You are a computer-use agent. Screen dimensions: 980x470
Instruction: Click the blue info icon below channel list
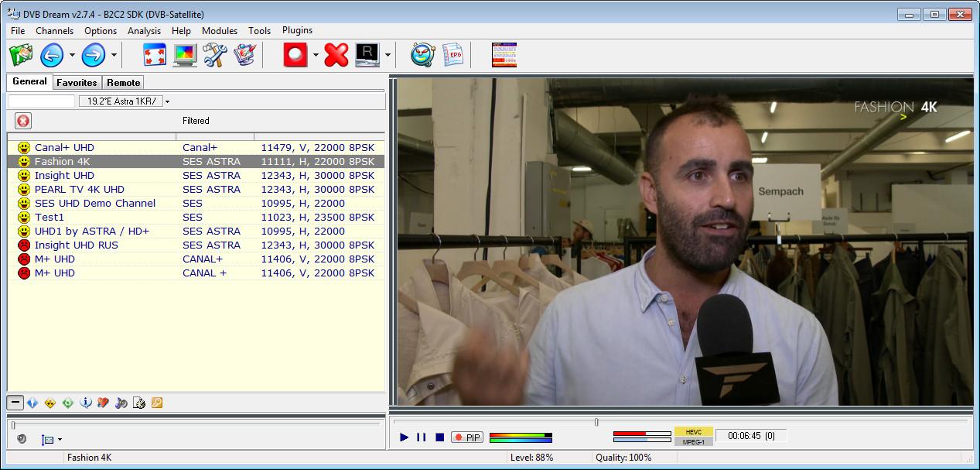(86, 403)
